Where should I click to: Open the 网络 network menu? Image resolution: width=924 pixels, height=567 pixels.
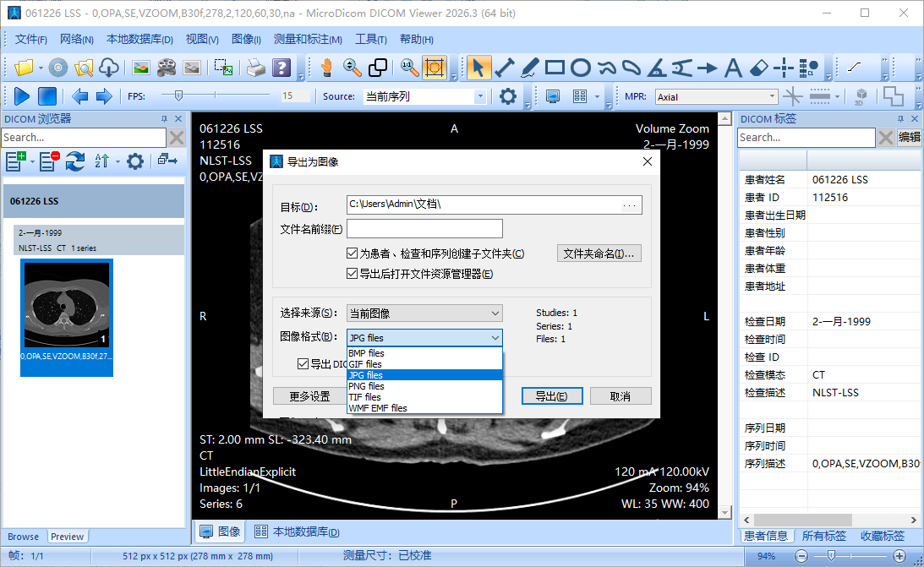coord(77,40)
